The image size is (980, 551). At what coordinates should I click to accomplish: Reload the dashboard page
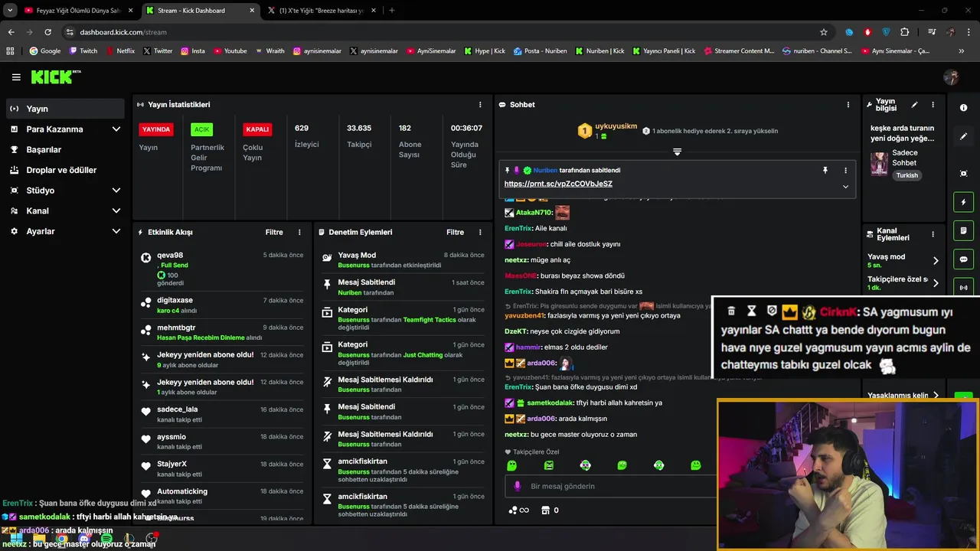click(47, 32)
